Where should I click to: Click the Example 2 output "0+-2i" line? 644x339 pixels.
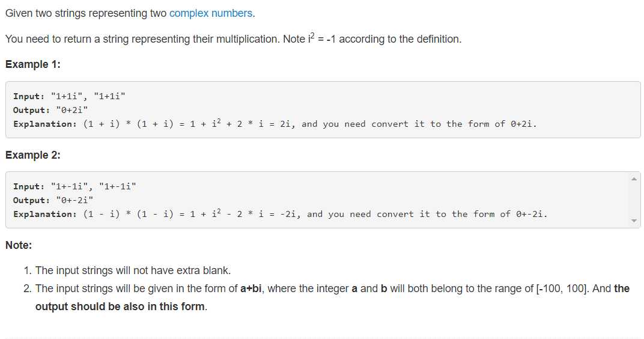53,200
